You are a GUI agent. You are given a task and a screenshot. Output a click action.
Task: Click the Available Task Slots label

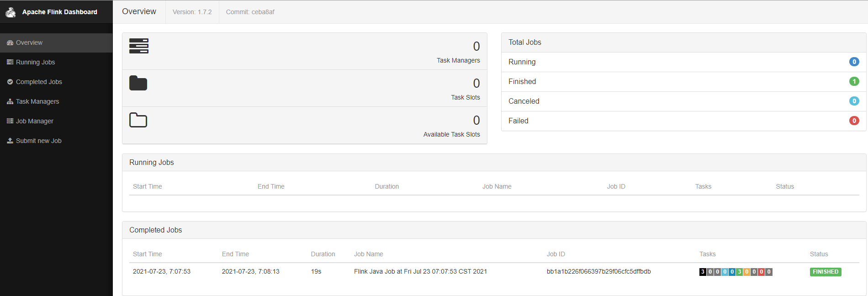[x=451, y=134]
